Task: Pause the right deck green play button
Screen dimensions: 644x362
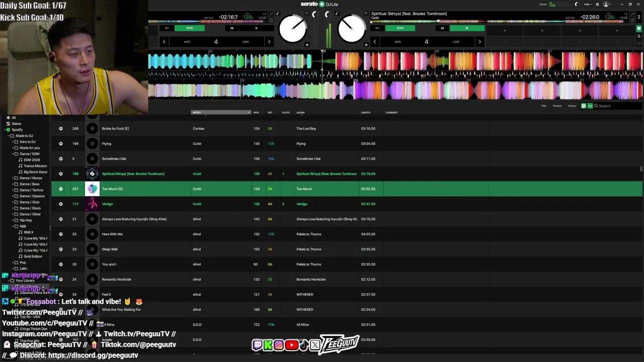Action: [x=467, y=28]
